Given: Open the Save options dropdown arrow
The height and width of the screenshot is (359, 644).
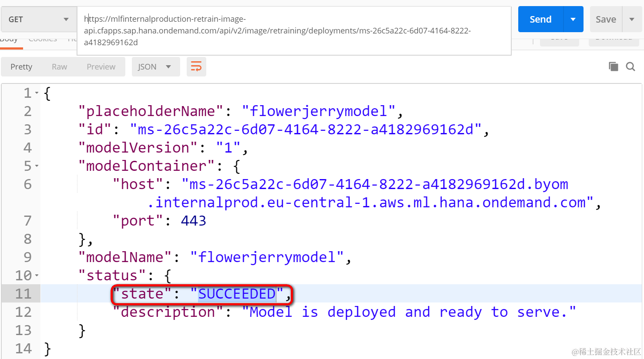Looking at the screenshot, I should (632, 19).
